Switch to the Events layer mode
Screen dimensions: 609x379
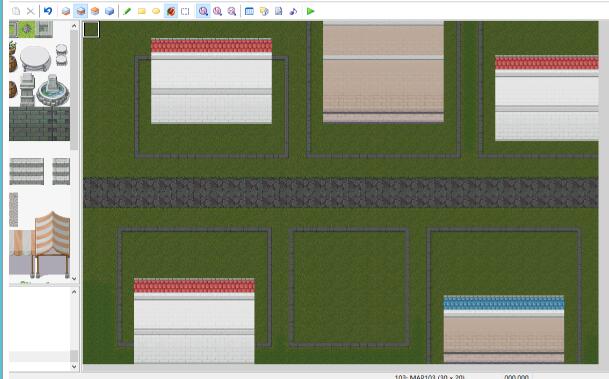[x=110, y=11]
